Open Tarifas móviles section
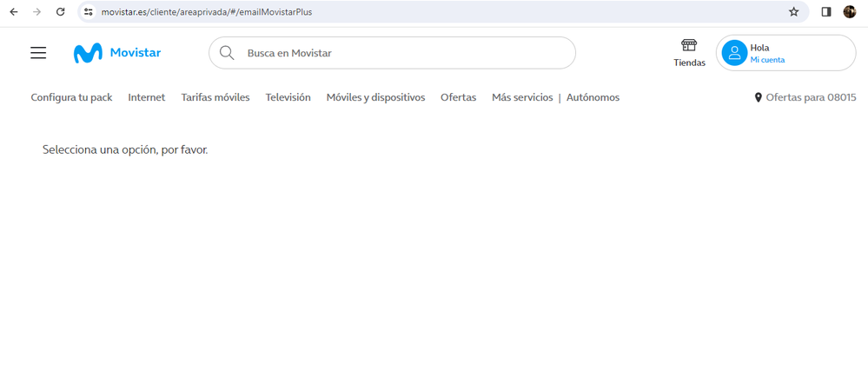Screen dimensions: 868x383 [215, 97]
